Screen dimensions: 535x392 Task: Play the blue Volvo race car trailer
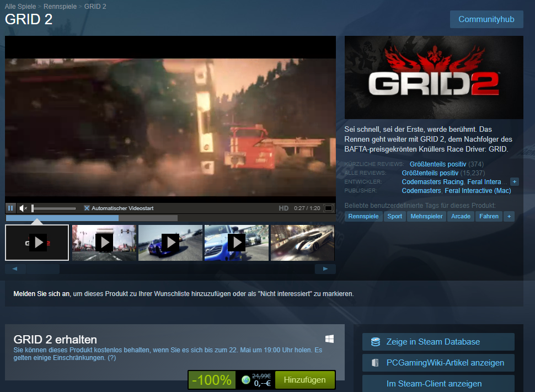pos(237,243)
